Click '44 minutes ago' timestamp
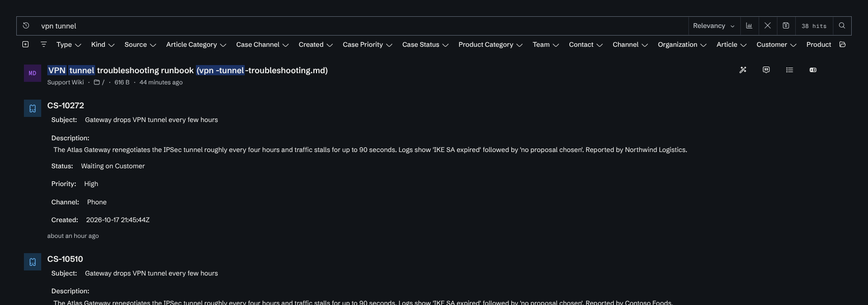The image size is (868, 305). tap(161, 82)
